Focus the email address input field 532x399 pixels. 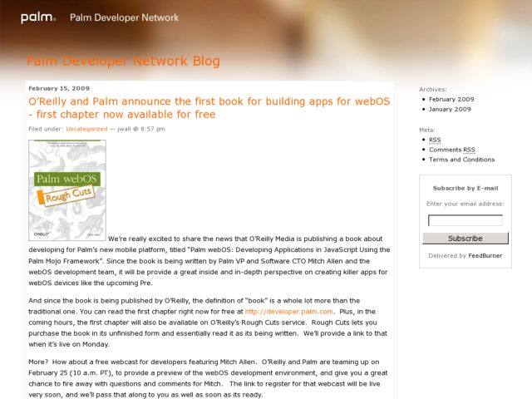[465, 220]
